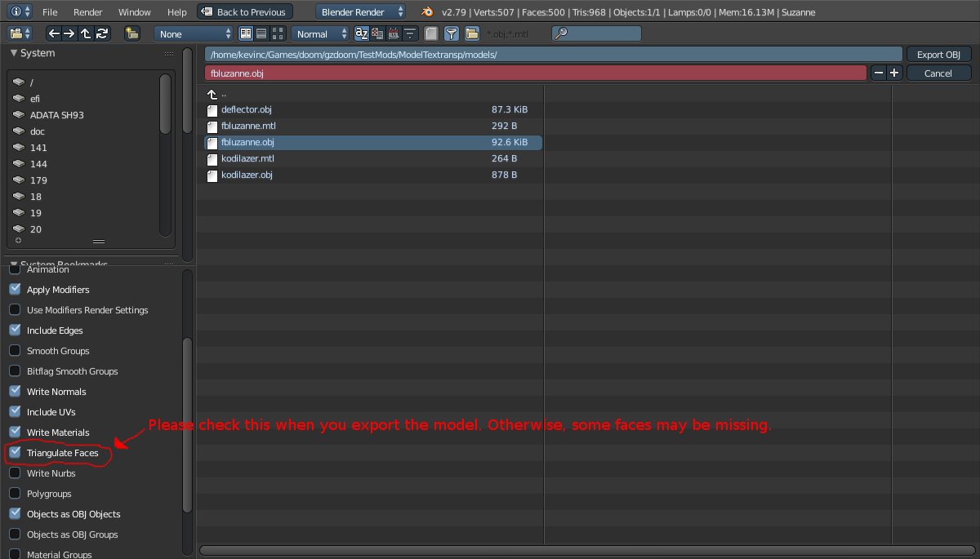Open the Help menu

tap(177, 12)
